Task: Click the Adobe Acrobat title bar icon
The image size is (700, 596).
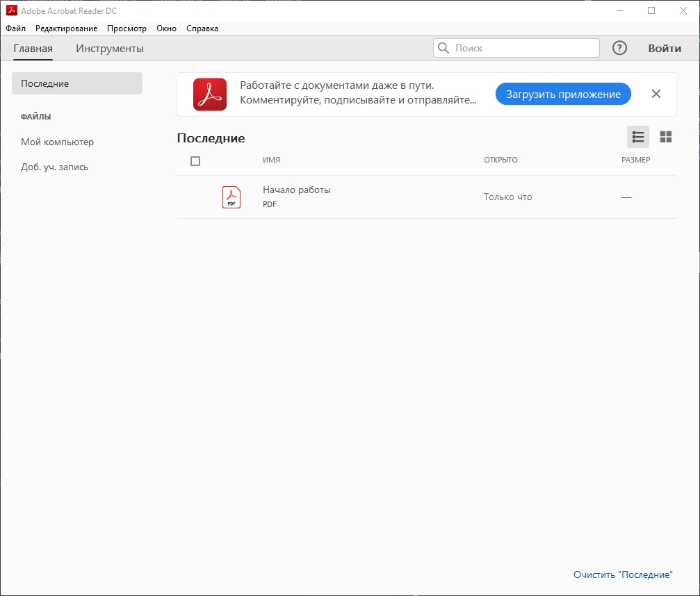Action: (x=11, y=10)
